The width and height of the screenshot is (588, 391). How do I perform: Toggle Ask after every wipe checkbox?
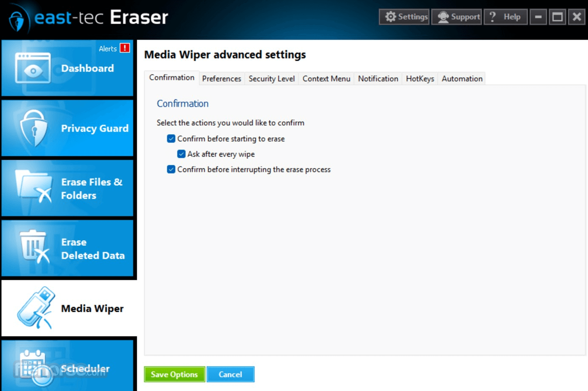pos(182,154)
